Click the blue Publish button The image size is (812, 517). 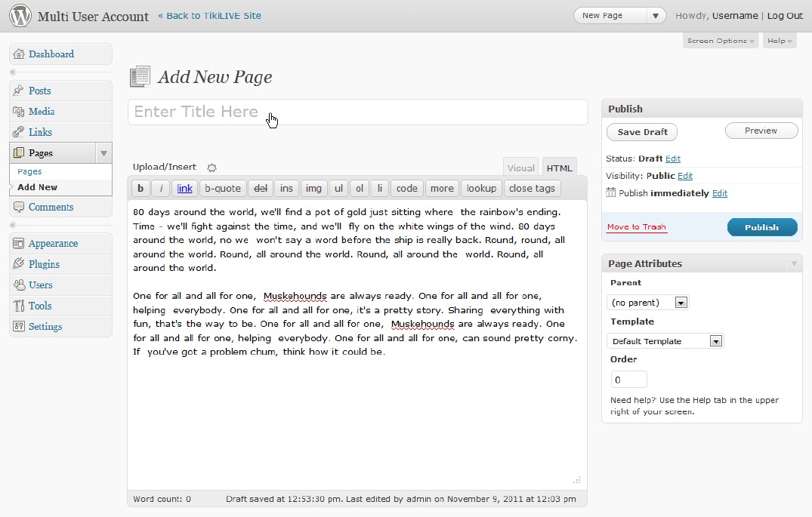point(761,227)
